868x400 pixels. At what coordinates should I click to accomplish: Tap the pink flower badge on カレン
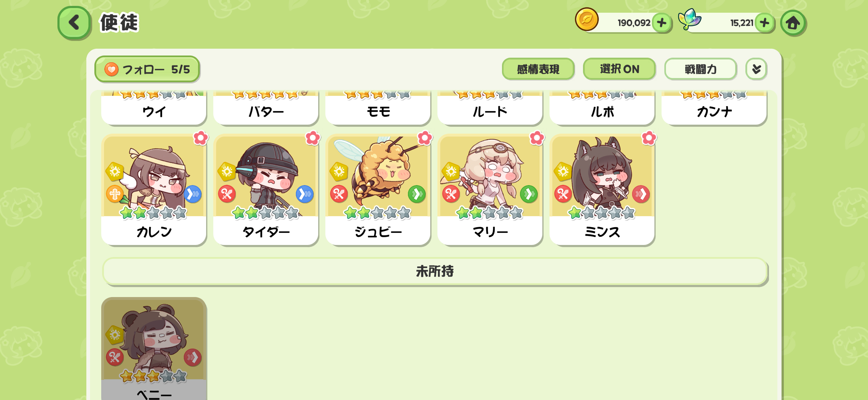tap(201, 138)
